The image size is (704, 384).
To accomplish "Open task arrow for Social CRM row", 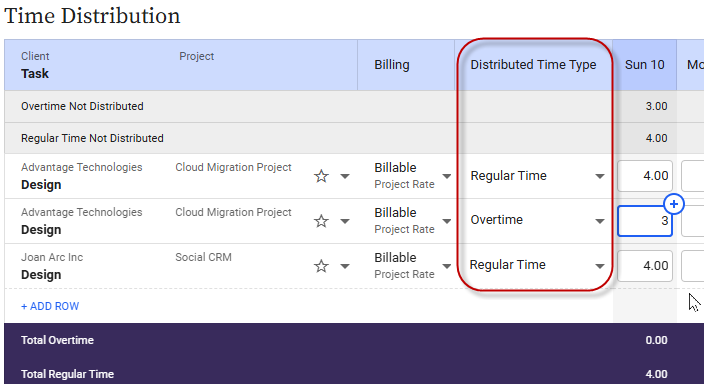I will point(345,266).
